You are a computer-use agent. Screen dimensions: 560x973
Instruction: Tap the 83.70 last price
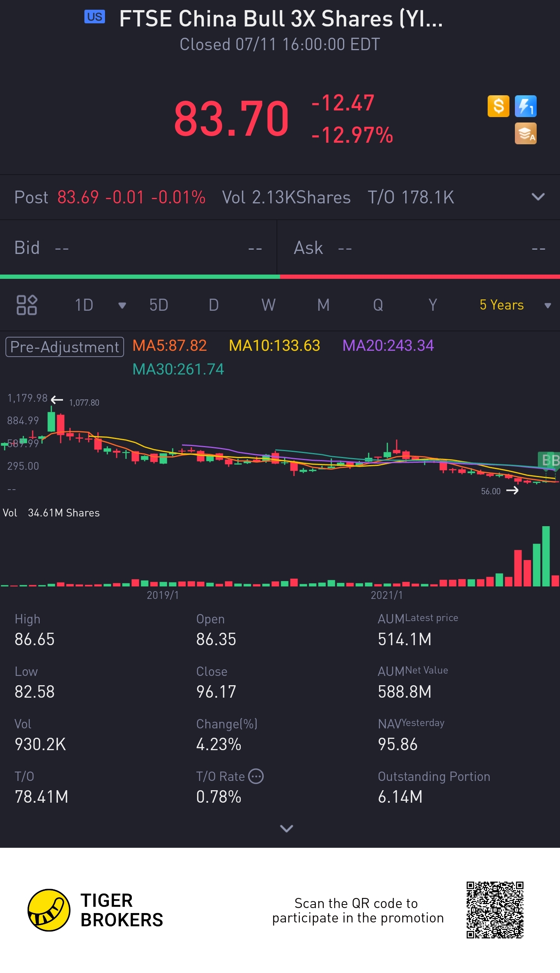pos(231,119)
